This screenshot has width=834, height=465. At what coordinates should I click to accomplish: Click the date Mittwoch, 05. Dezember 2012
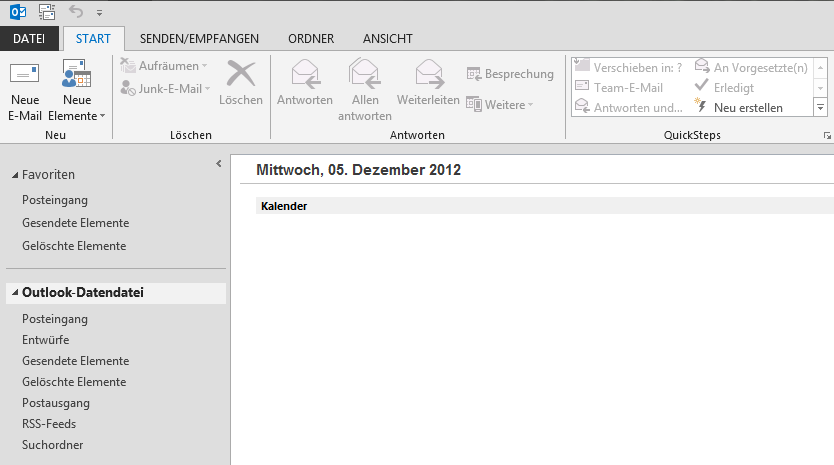pyautogui.click(x=358, y=170)
